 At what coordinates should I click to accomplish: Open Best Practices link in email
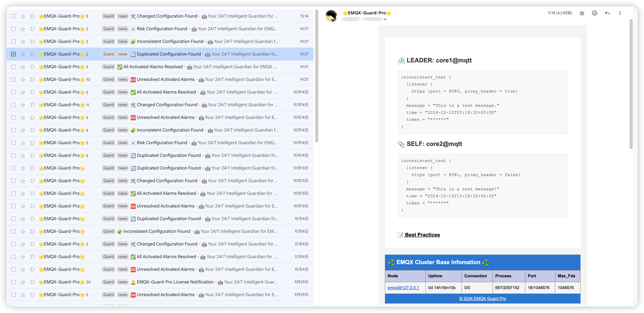[x=419, y=235]
